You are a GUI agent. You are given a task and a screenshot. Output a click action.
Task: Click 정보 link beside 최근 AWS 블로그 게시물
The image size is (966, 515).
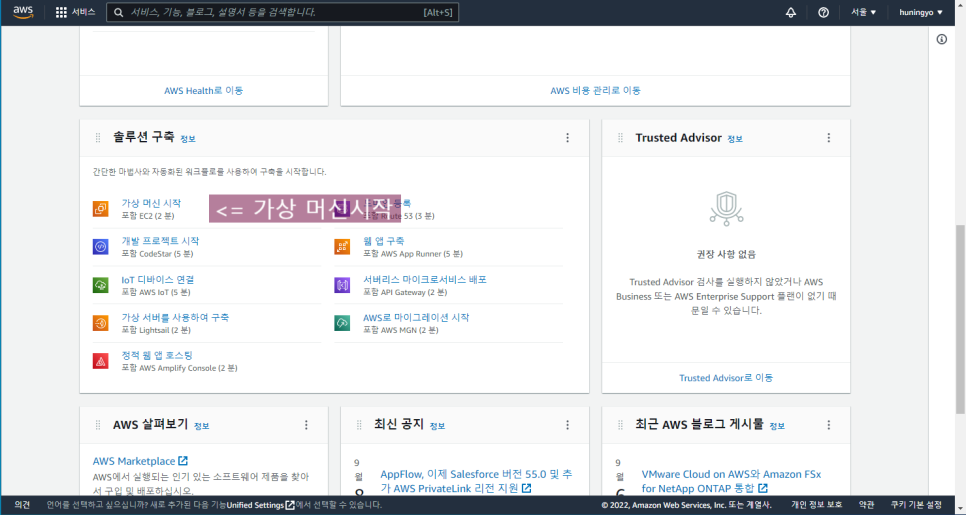777,426
